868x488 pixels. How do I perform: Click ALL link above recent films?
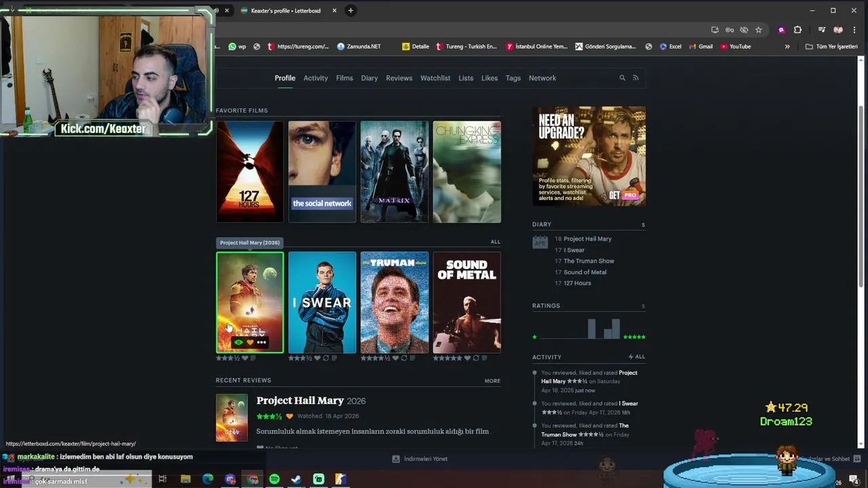click(495, 242)
